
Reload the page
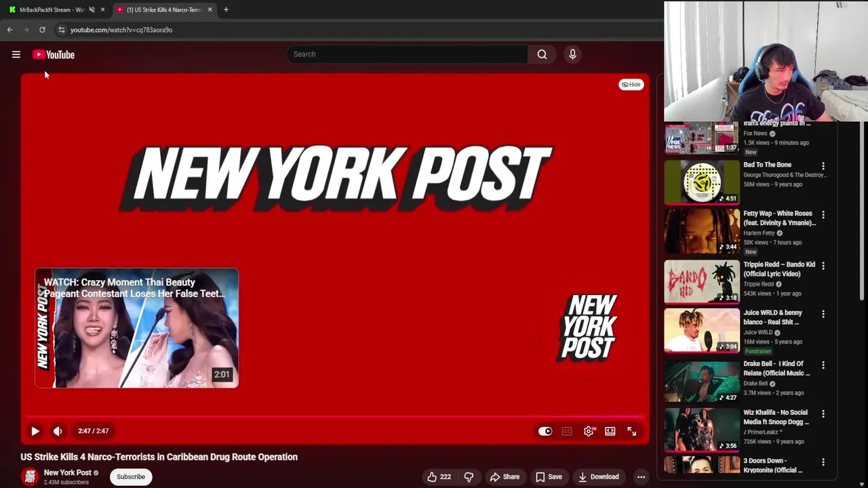tap(42, 30)
